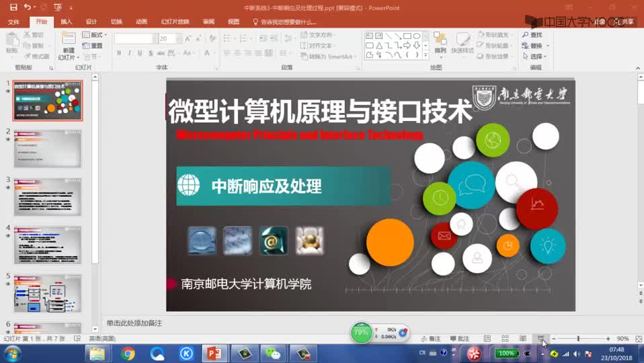
Task: Open File Explorer from the taskbar
Action: (97, 354)
